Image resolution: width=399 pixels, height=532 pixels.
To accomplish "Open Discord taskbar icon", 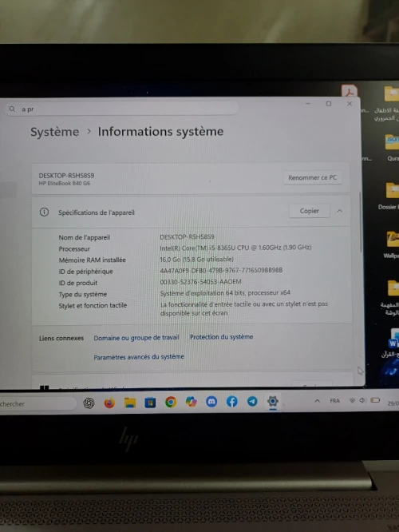I will [211, 402].
